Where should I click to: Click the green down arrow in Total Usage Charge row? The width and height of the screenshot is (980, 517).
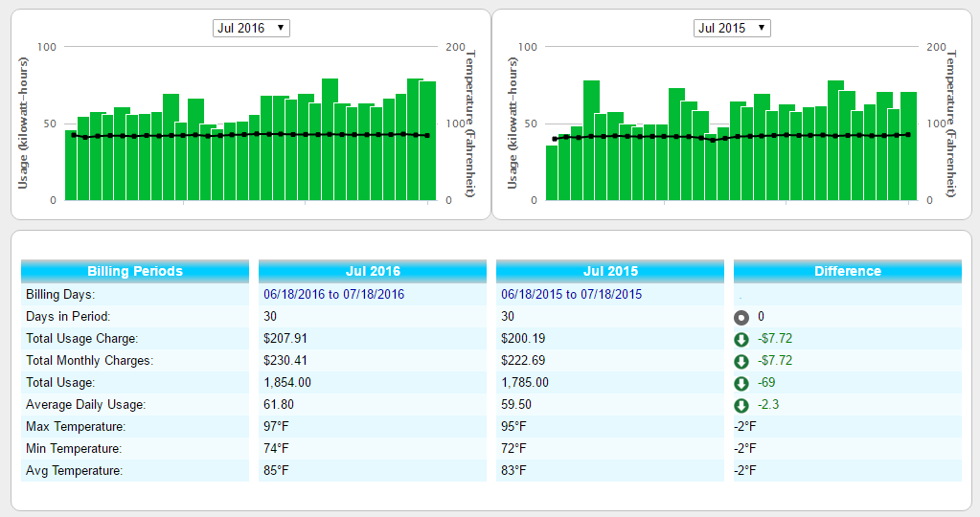(741, 340)
